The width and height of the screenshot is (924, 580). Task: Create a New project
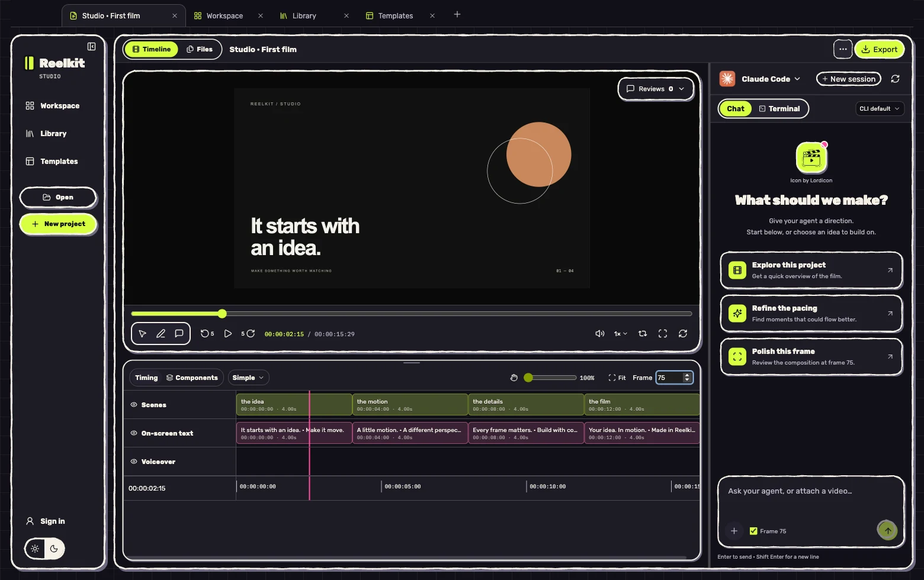pyautogui.click(x=58, y=224)
